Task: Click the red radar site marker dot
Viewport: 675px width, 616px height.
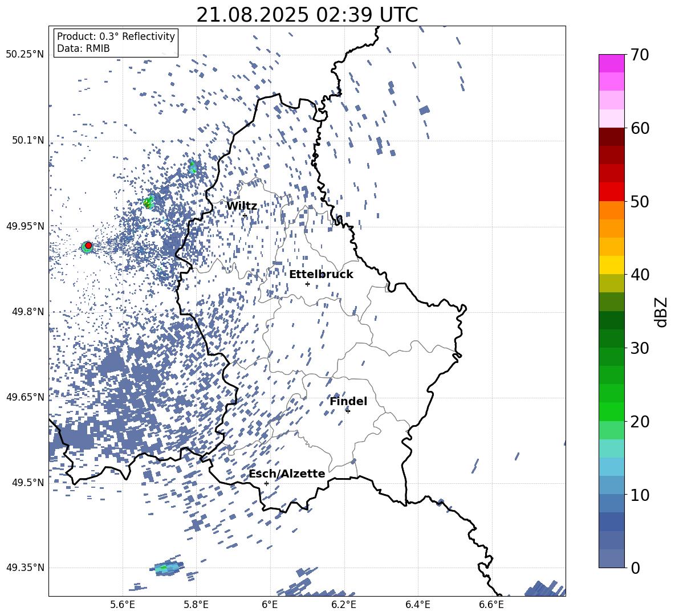Action: pyautogui.click(x=88, y=245)
